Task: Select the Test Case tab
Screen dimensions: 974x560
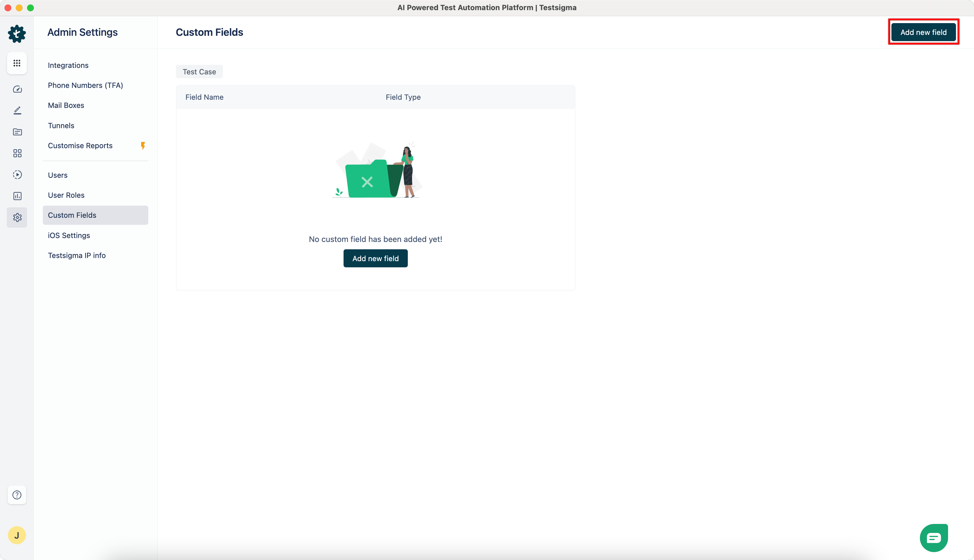Action: [x=199, y=72]
